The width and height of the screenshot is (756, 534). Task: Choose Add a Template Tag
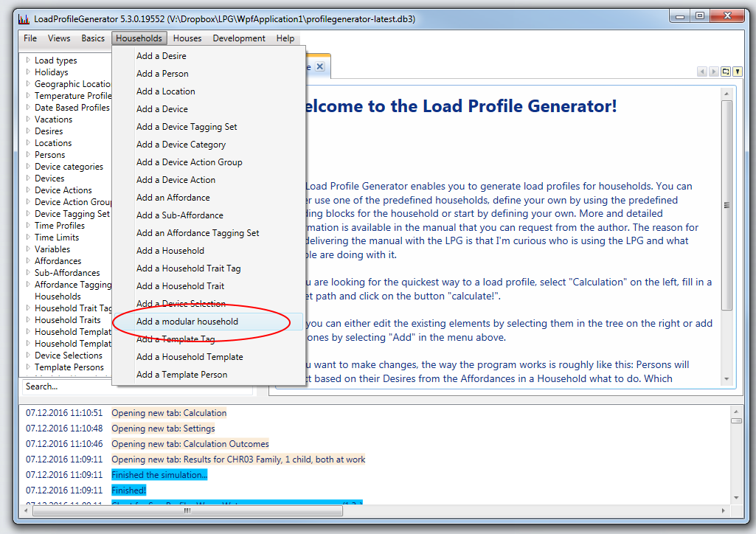(209, 339)
